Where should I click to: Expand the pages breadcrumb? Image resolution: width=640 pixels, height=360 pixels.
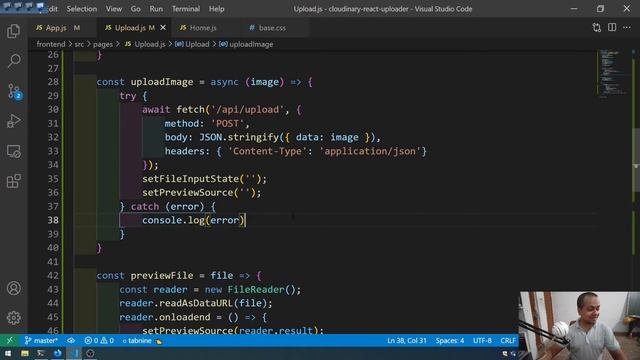coord(103,44)
